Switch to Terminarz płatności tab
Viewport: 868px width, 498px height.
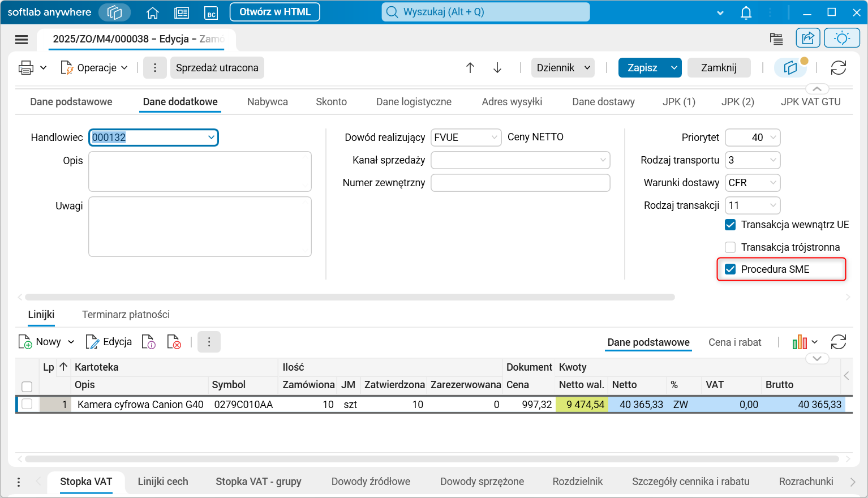[126, 315]
